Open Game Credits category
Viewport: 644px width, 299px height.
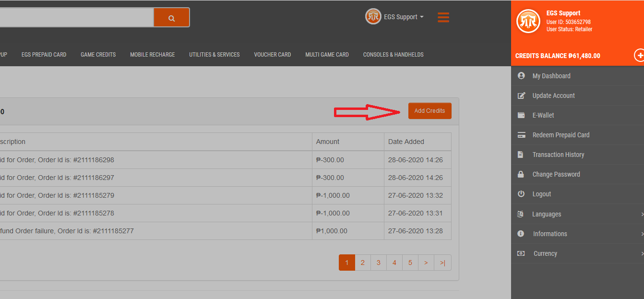(x=98, y=55)
